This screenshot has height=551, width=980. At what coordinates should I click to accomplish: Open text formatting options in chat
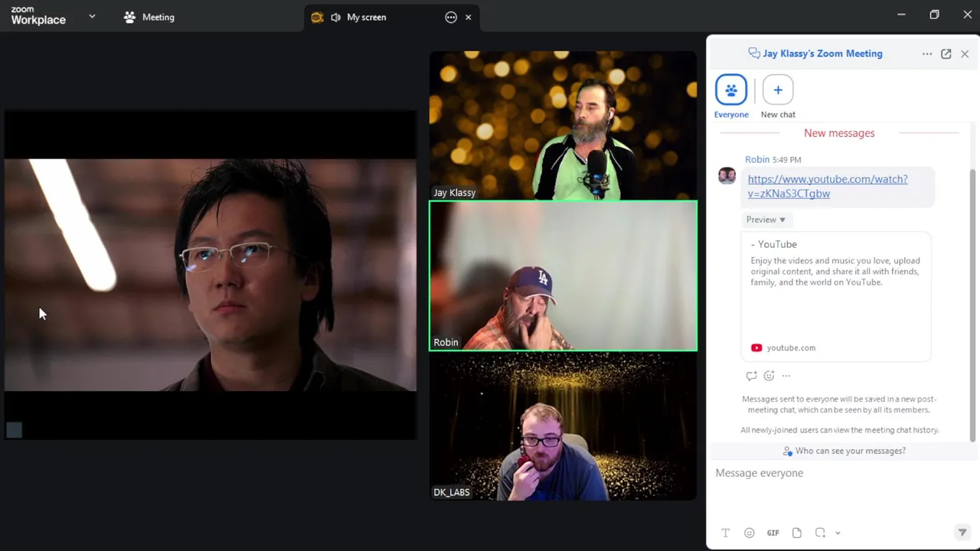726,533
